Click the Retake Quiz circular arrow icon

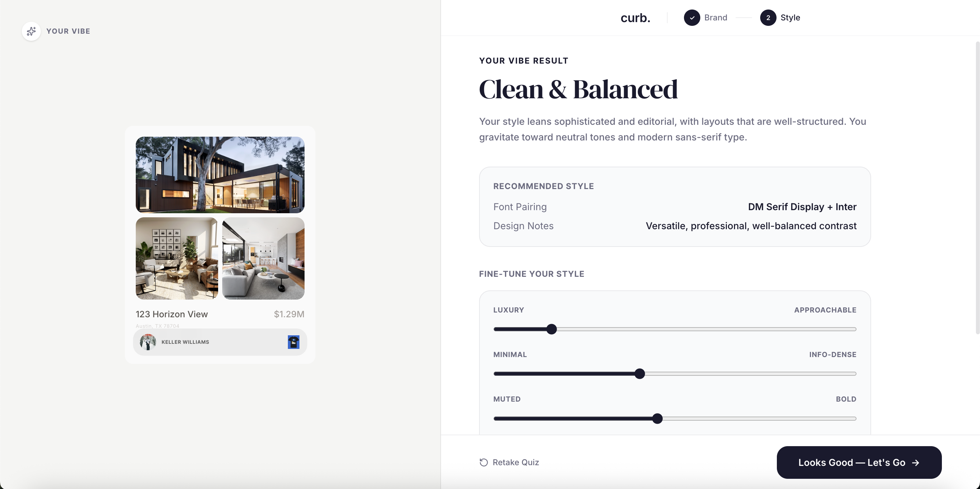pyautogui.click(x=484, y=462)
